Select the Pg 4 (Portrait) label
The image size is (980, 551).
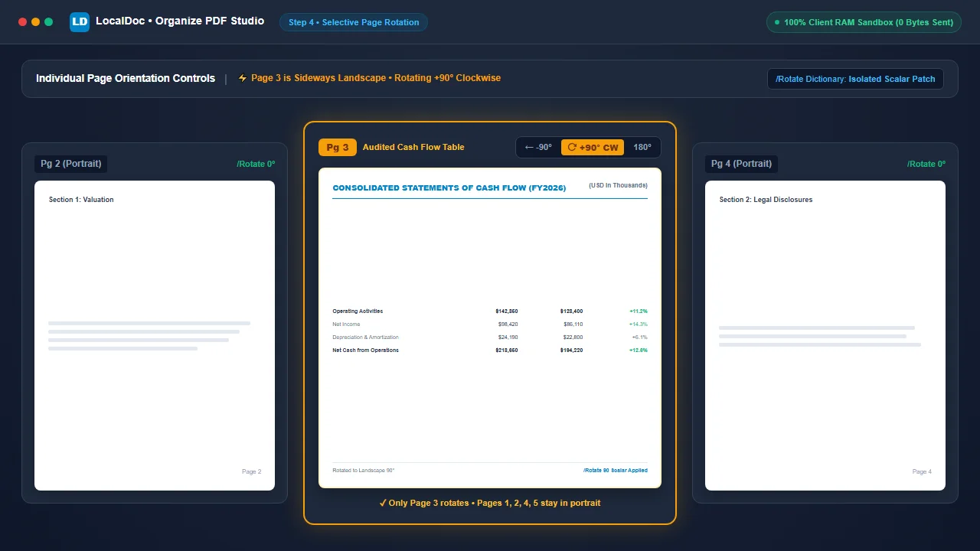coord(741,164)
